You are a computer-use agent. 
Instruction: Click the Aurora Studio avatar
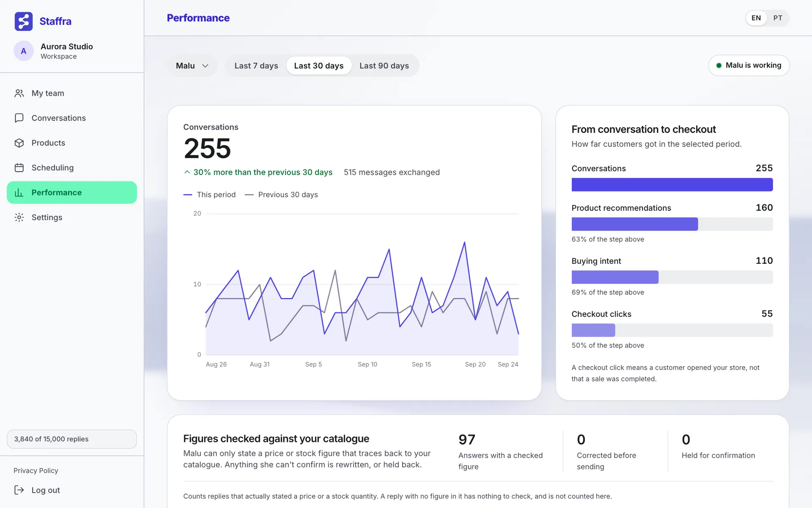tap(24, 51)
